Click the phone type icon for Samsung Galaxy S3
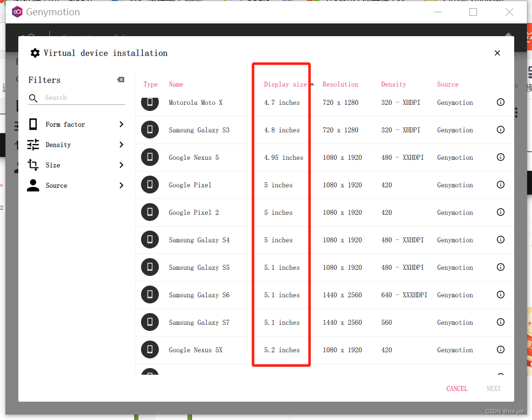Image resolution: width=532 pixels, height=420 pixels. point(150,130)
